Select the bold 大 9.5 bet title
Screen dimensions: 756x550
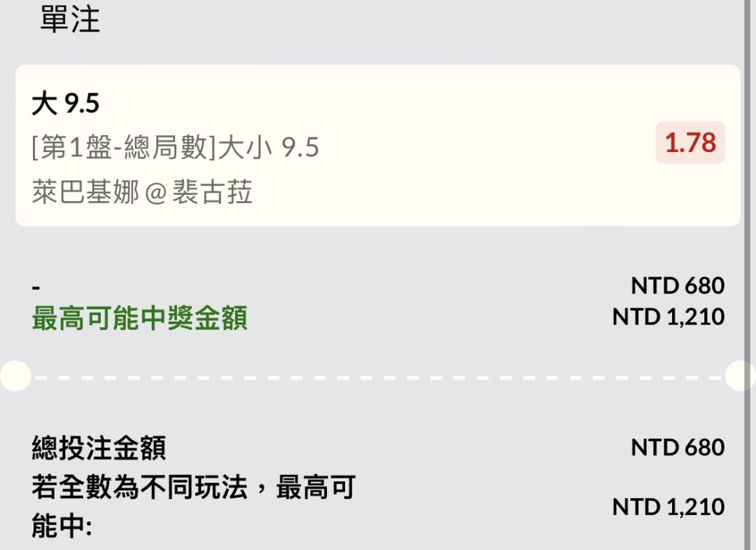tap(66, 104)
